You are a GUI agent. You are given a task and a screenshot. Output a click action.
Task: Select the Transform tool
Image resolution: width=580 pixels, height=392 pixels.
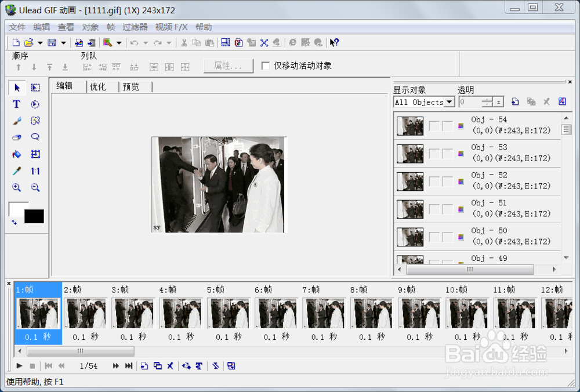point(35,154)
